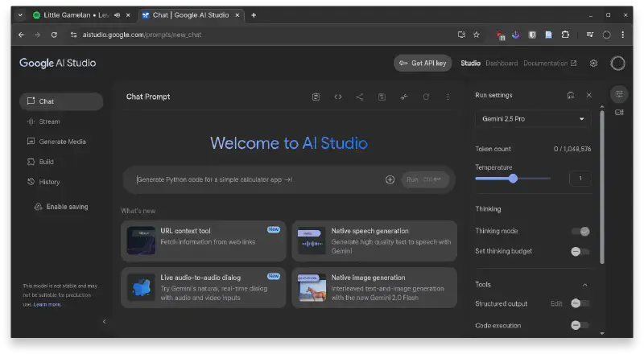This screenshot has height=354, width=644.
Task: Click the browser address bar URL
Action: click(x=142, y=35)
